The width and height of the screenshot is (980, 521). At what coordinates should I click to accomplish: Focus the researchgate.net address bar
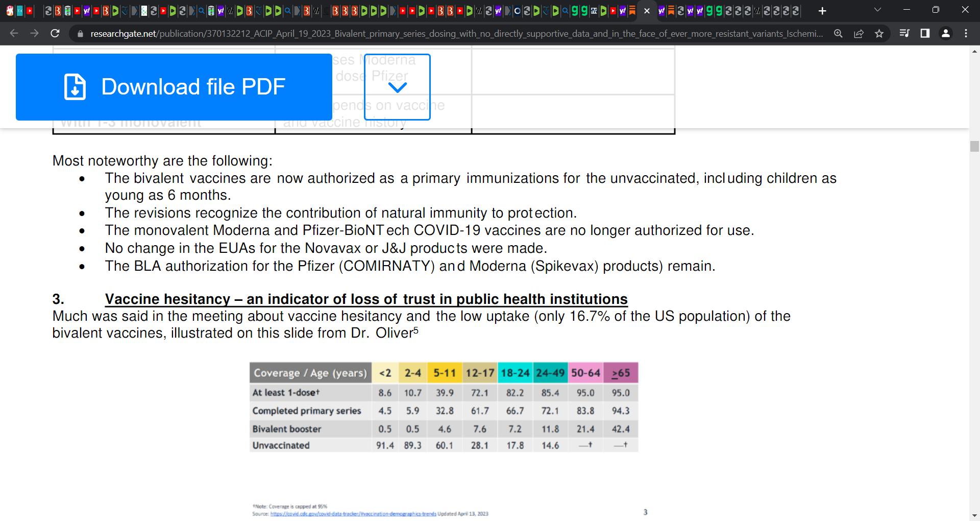coord(456,34)
